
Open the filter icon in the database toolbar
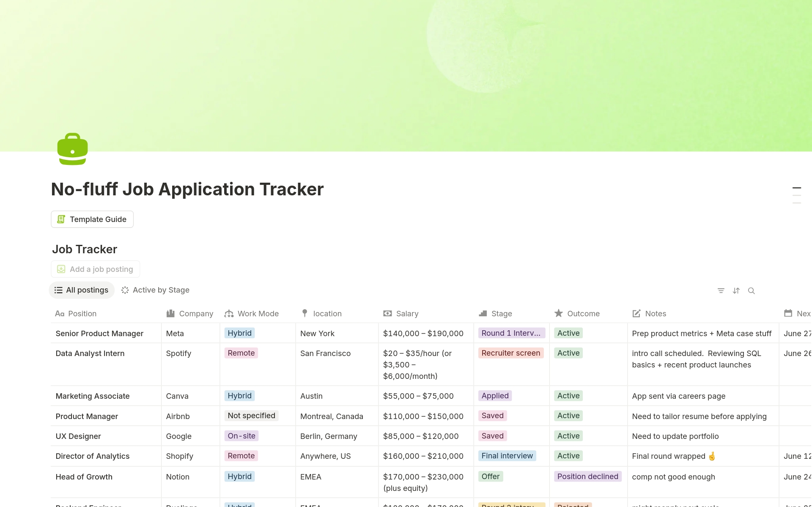click(x=721, y=290)
